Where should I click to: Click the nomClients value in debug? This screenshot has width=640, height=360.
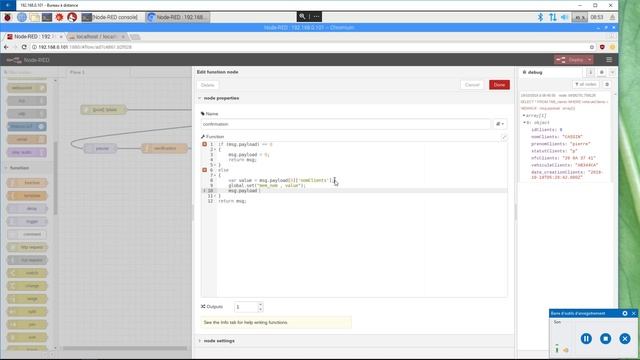(x=572, y=137)
